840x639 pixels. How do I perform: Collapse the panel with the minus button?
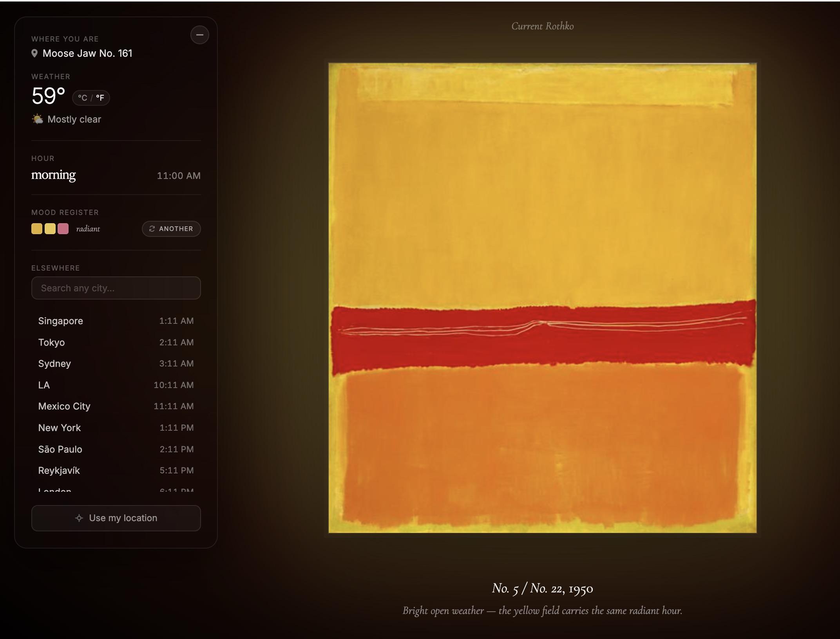[199, 35]
